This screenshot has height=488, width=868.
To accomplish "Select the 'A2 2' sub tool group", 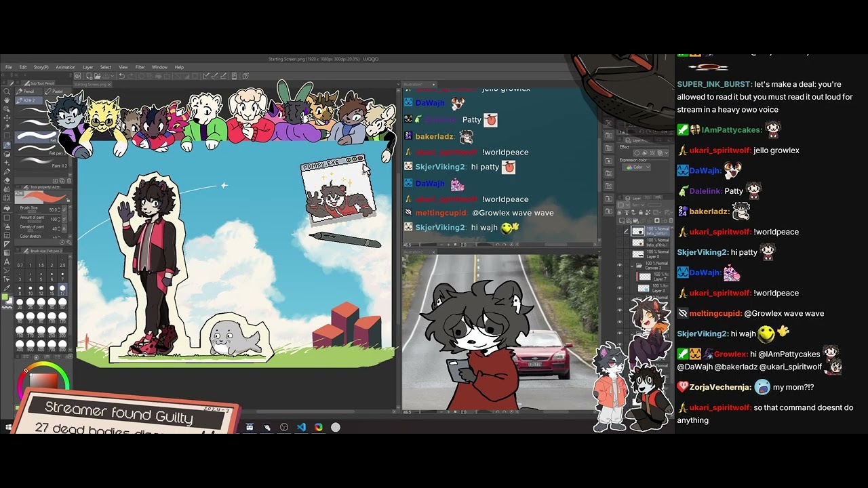I will 28,100.
